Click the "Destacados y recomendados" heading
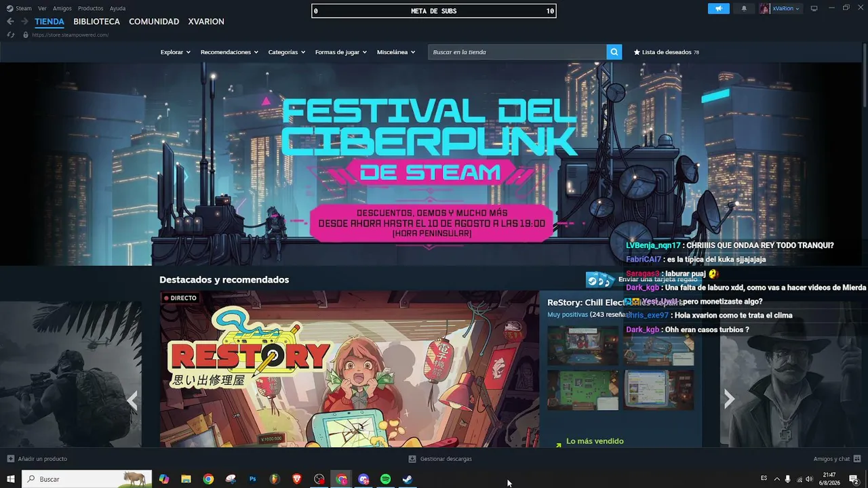This screenshot has height=488, width=868. (224, 280)
